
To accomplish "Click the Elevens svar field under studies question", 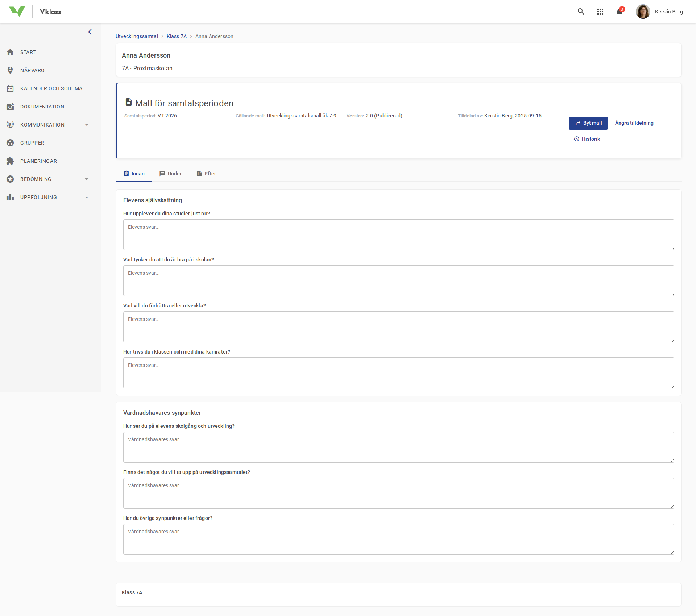I will (398, 235).
